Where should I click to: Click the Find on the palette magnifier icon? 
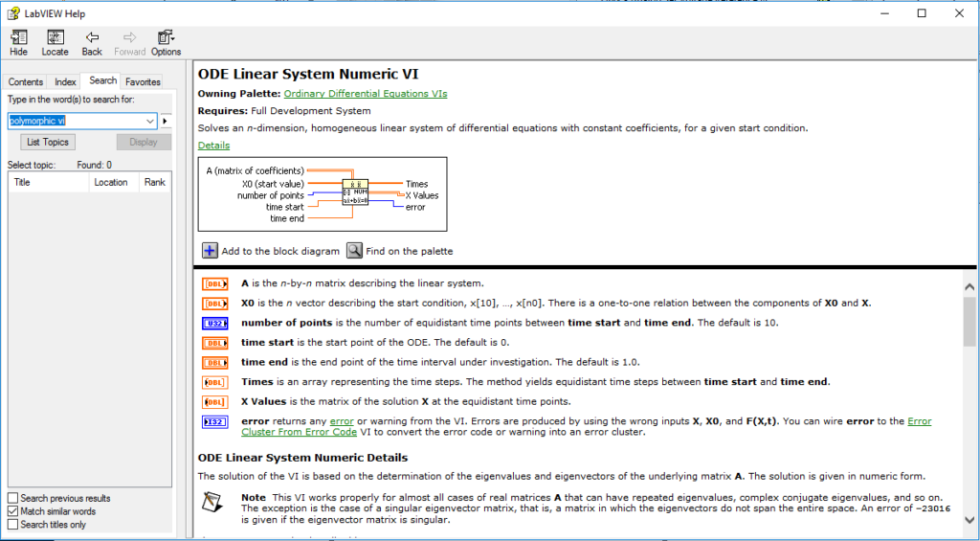(x=354, y=251)
